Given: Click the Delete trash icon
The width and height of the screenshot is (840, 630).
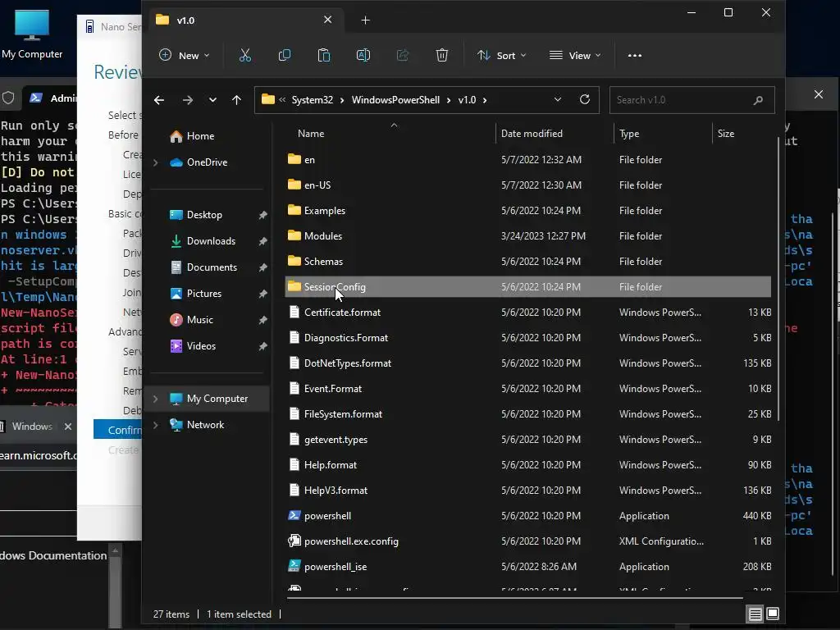Looking at the screenshot, I should click(442, 55).
